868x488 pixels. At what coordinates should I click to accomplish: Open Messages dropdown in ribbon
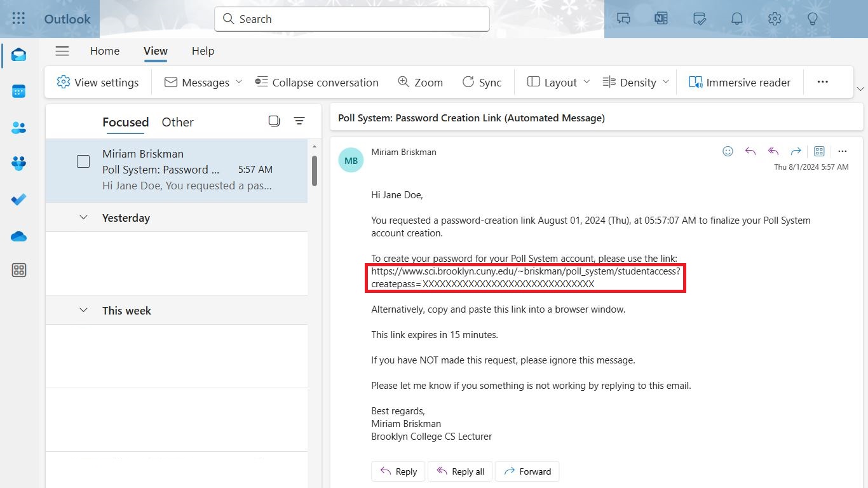[x=203, y=82]
